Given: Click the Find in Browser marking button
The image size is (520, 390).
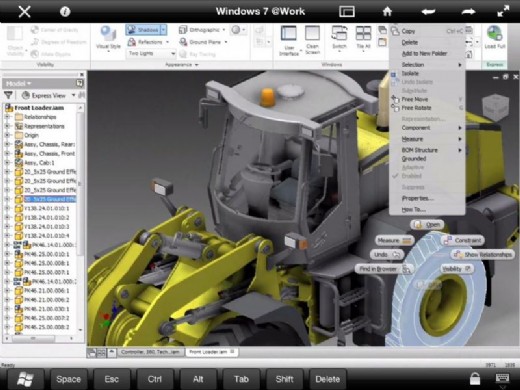Looking at the screenshot, I should point(384,269).
